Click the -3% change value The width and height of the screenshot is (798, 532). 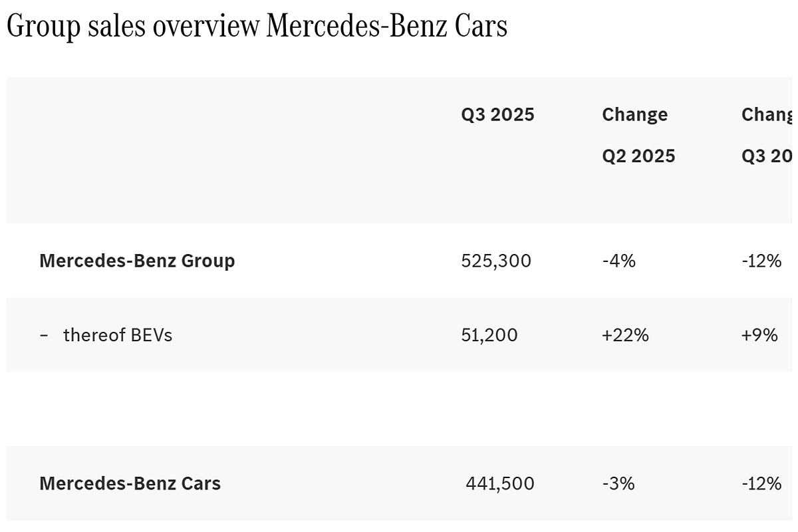(618, 483)
